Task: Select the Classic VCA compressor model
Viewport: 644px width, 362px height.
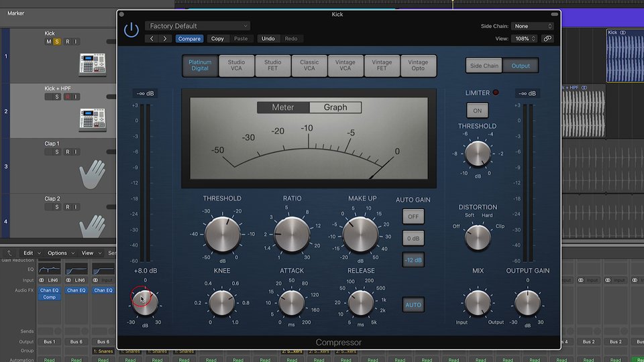Action: 309,66
